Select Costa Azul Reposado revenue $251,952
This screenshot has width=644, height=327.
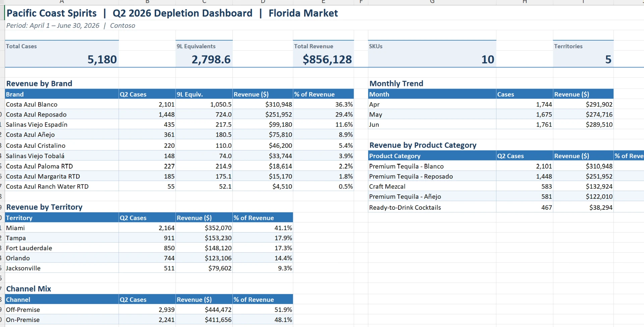[263, 114]
